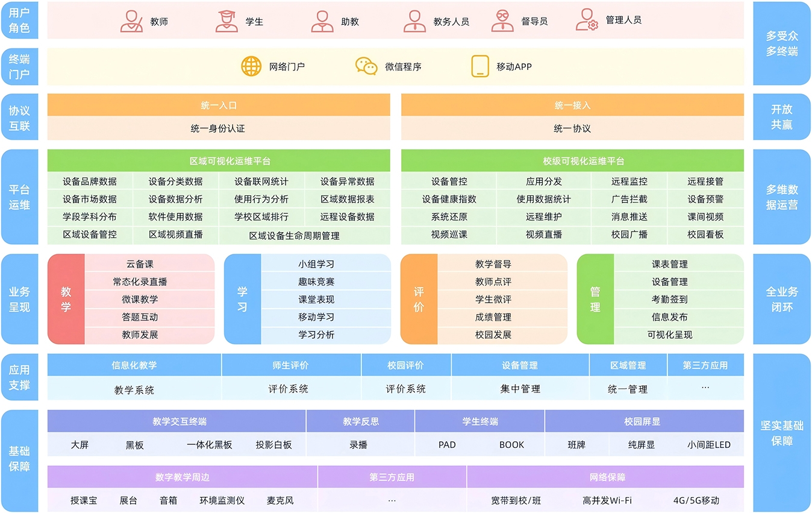The image size is (812, 513).
Task: Click the 考勤签到 management item
Action: tap(669, 299)
